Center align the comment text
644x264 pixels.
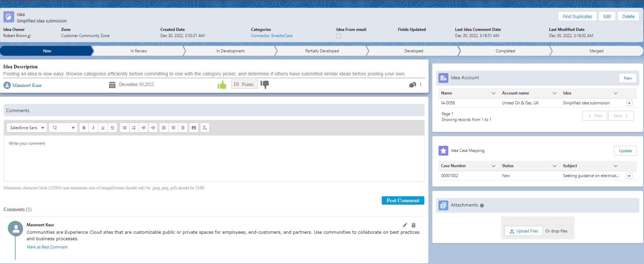pyautogui.click(x=173, y=128)
